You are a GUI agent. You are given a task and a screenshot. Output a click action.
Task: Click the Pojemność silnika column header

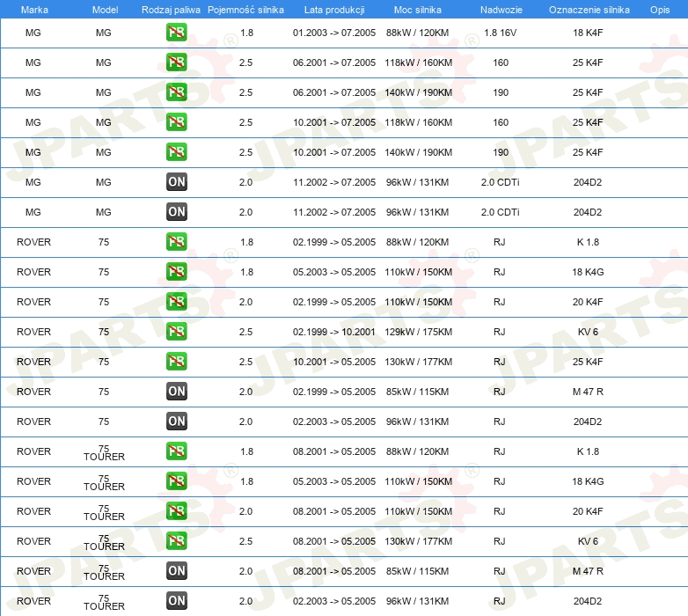[x=245, y=10]
